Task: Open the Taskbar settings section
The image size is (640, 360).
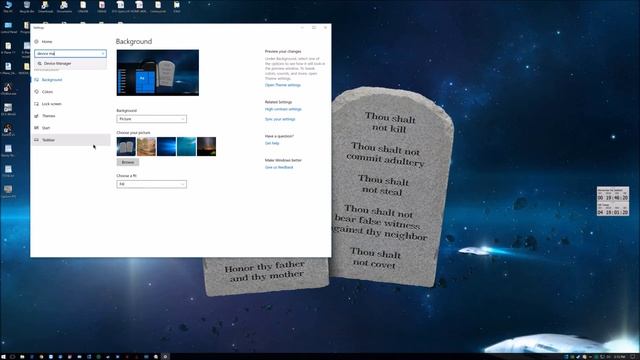Action: tap(71, 140)
